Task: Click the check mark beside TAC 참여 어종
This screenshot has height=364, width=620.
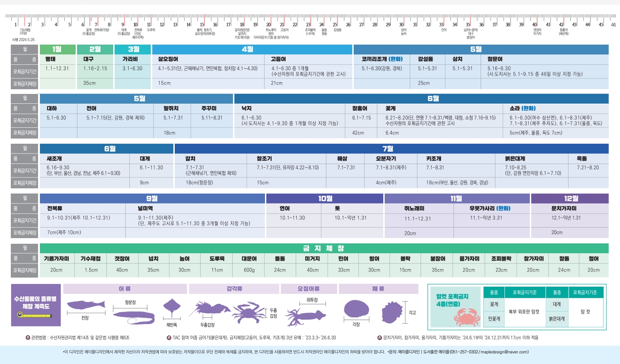Action: tap(169, 337)
